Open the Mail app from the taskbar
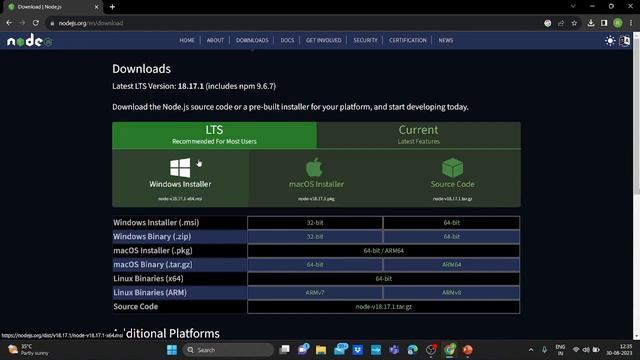The image size is (640, 360). [340, 349]
